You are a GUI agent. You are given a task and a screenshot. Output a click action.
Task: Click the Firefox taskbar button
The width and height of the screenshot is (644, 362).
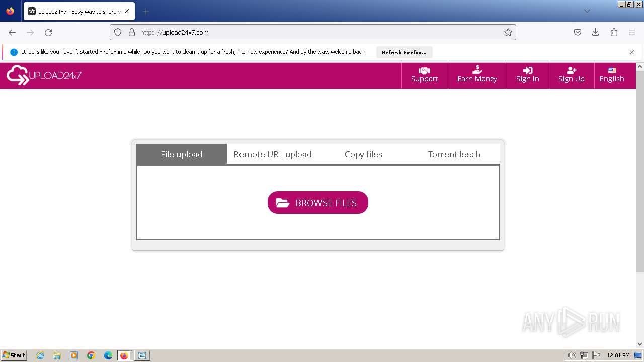(x=124, y=355)
